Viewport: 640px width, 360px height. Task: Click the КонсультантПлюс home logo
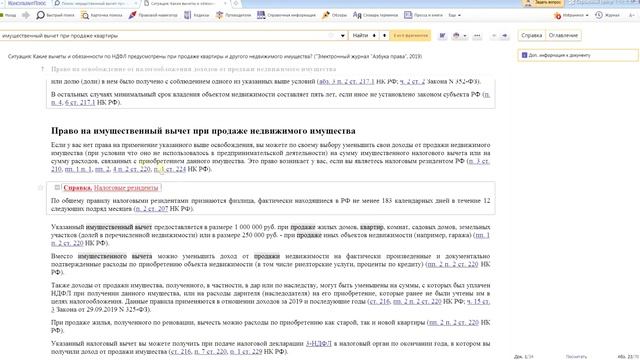click(x=27, y=3)
